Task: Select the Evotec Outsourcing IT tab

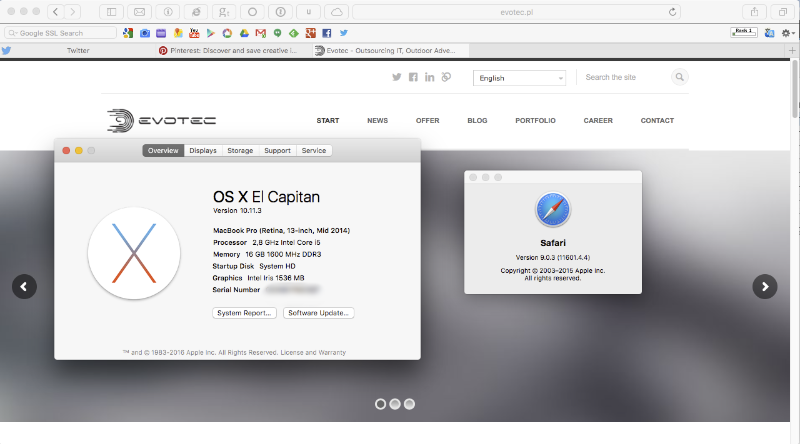Action: click(x=391, y=51)
